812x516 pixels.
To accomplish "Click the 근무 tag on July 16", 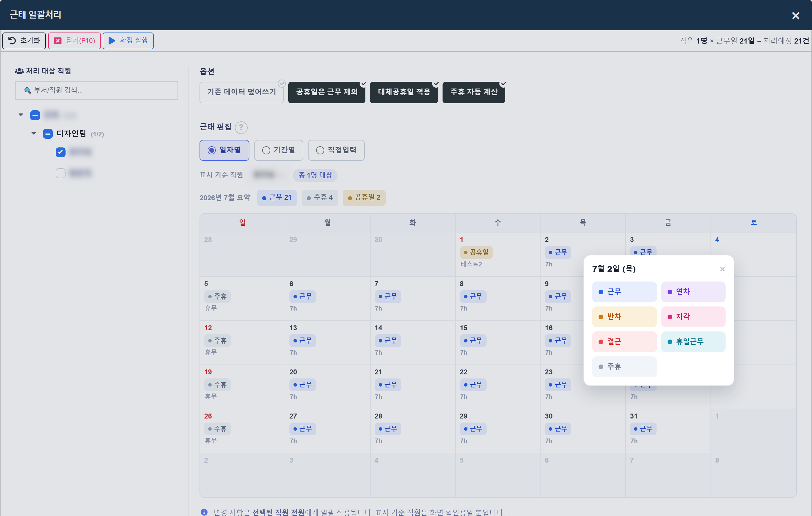I will pyautogui.click(x=557, y=340).
